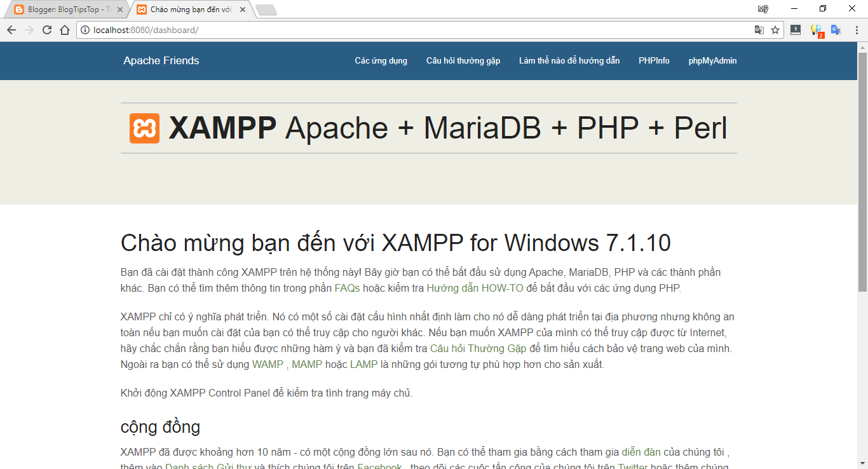Bookmark this page with the star
This screenshot has height=469, width=868.
[x=775, y=30]
